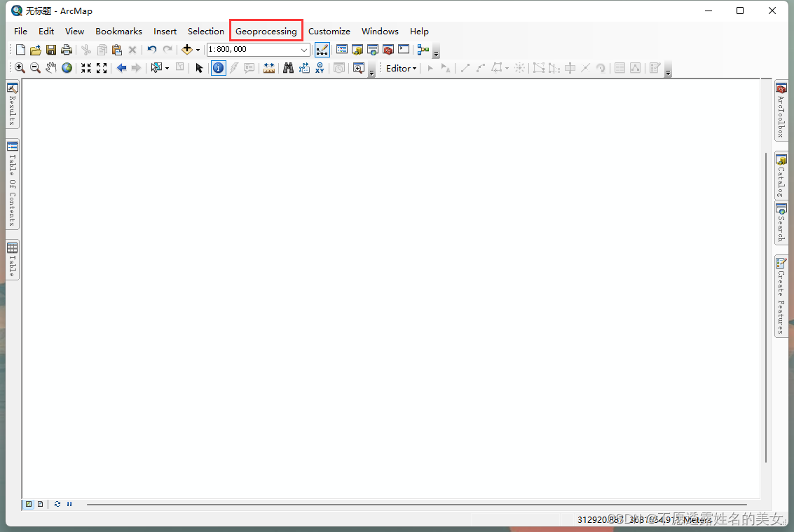Open the Table Of Contents window icon
Viewport: 794px width, 532px height.
tap(342, 50)
